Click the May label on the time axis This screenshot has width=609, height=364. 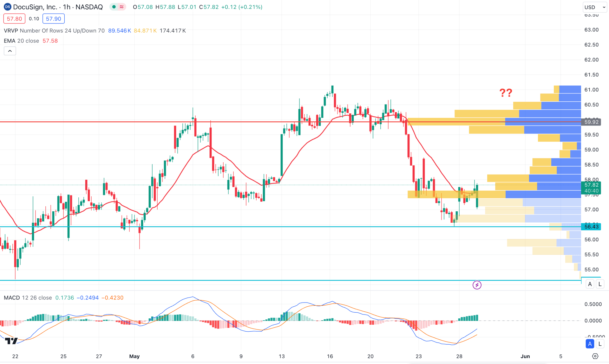134,356
